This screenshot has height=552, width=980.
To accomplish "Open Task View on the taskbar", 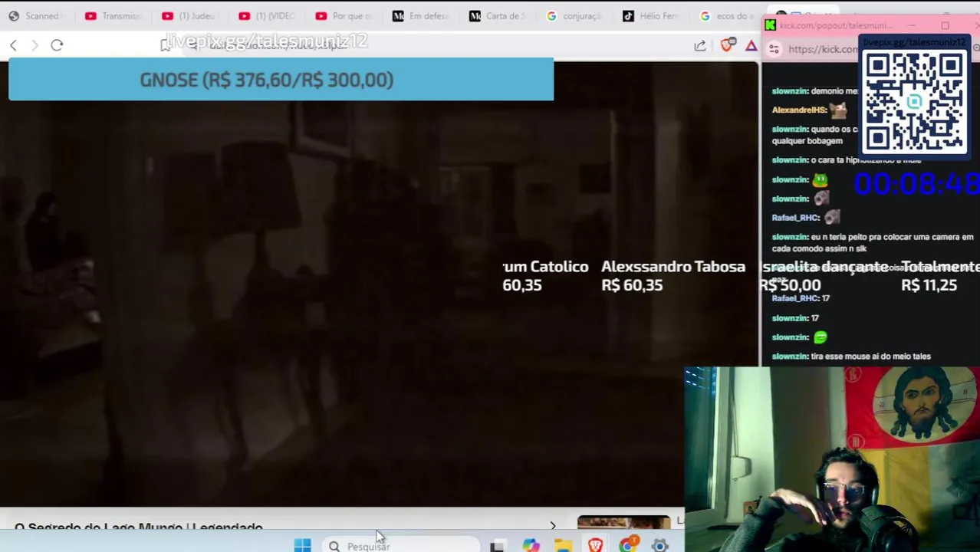I will [497, 546].
